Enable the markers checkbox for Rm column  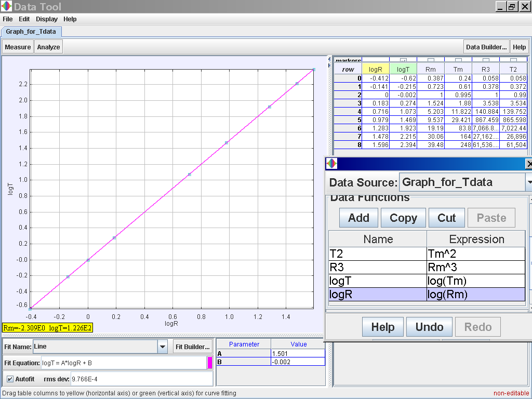[431, 61]
